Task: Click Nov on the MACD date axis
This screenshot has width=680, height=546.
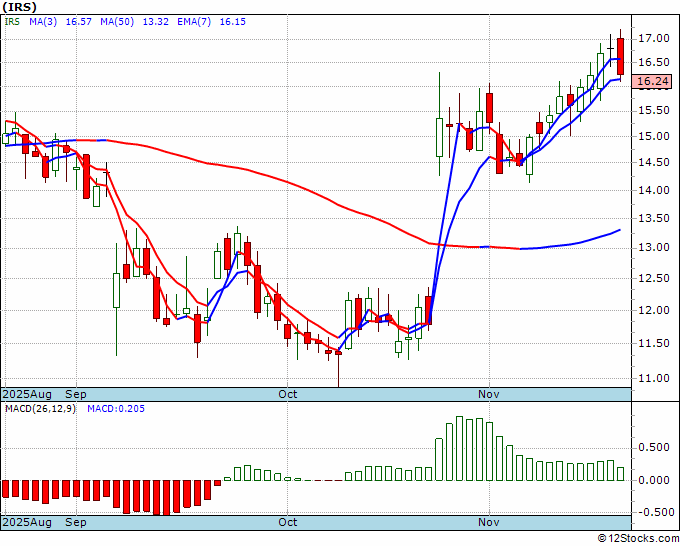Action: tap(489, 522)
